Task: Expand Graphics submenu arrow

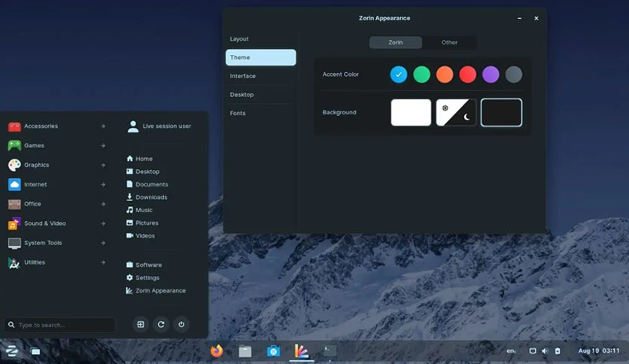Action: [x=103, y=165]
